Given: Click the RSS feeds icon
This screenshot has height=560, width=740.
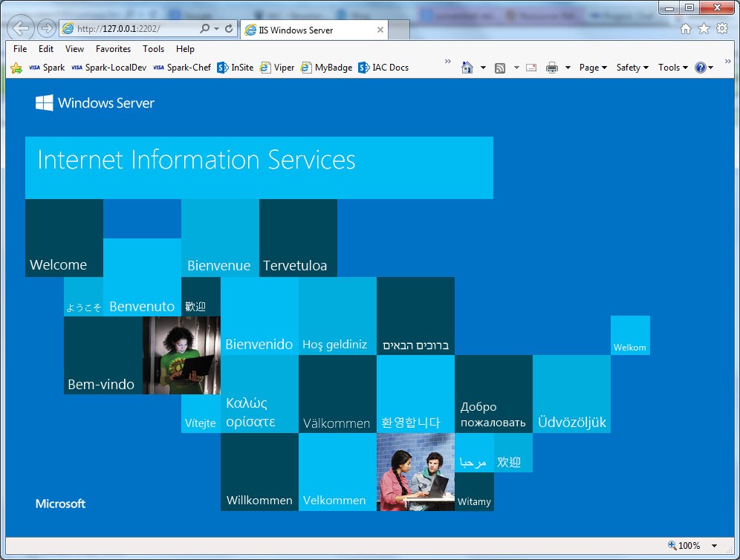Looking at the screenshot, I should click(x=500, y=68).
